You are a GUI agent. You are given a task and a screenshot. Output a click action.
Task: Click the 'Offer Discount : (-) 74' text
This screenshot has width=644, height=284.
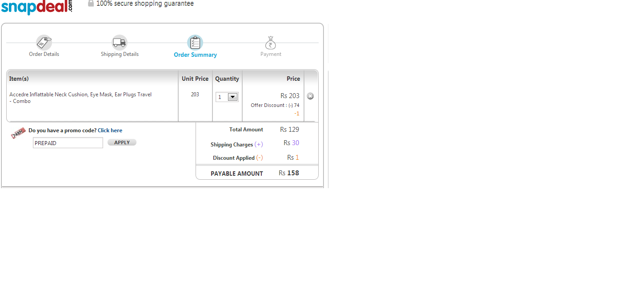point(275,105)
